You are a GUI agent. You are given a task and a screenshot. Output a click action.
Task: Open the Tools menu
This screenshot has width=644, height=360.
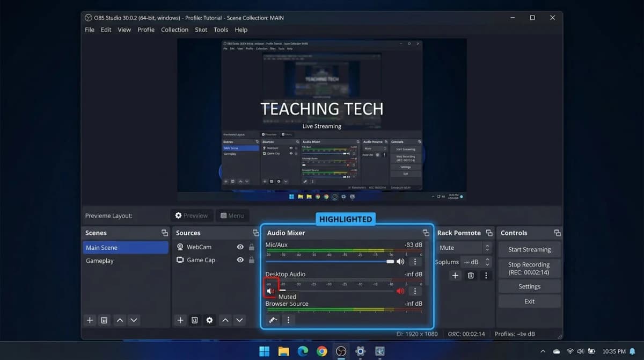tap(221, 30)
